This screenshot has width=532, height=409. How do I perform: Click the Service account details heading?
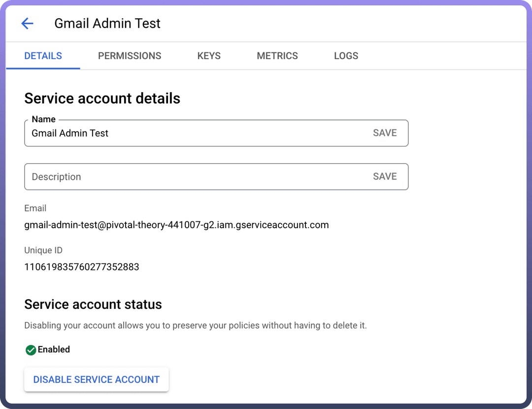(x=102, y=99)
